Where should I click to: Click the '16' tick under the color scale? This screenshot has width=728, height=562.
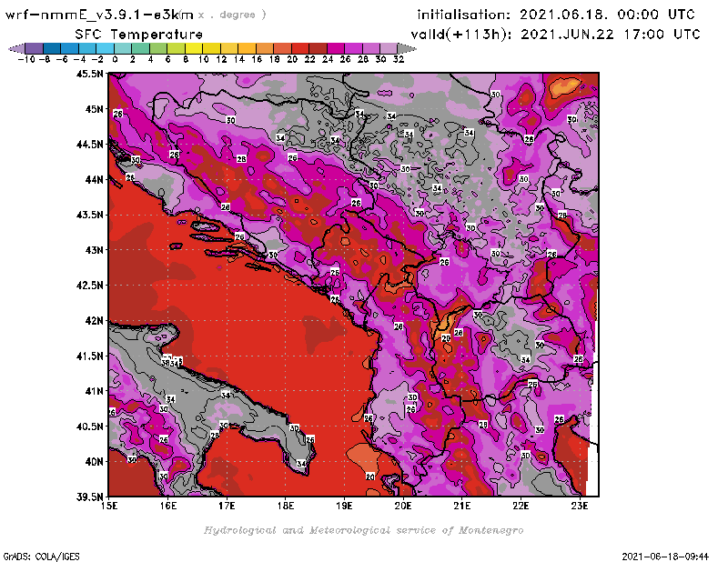coord(257,59)
